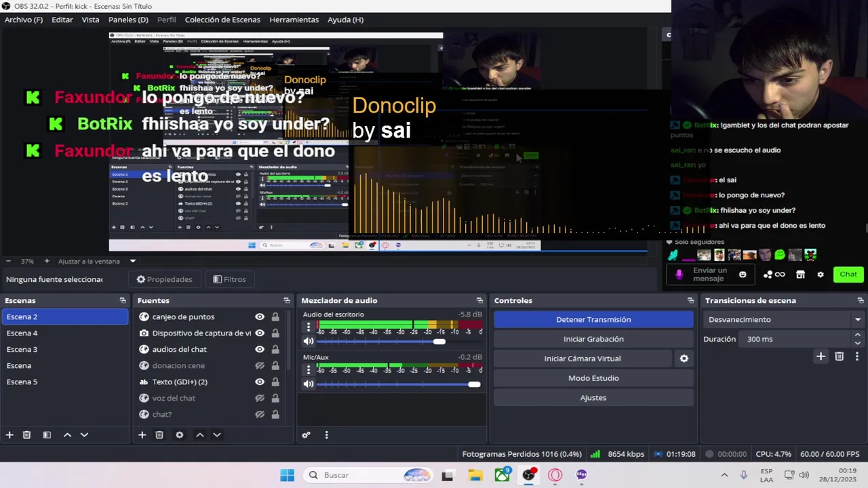
Task: Move source up in Fuentes list
Action: [x=200, y=435]
